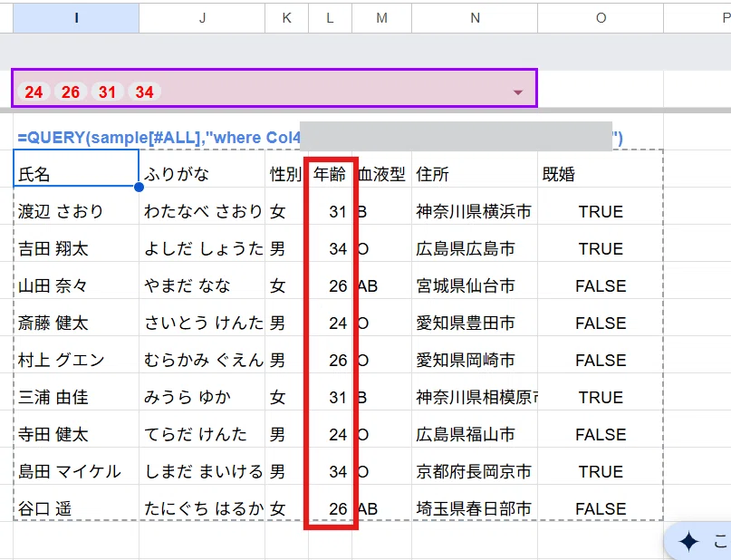Select column header O
Screen dimensions: 731x560
[x=601, y=18]
